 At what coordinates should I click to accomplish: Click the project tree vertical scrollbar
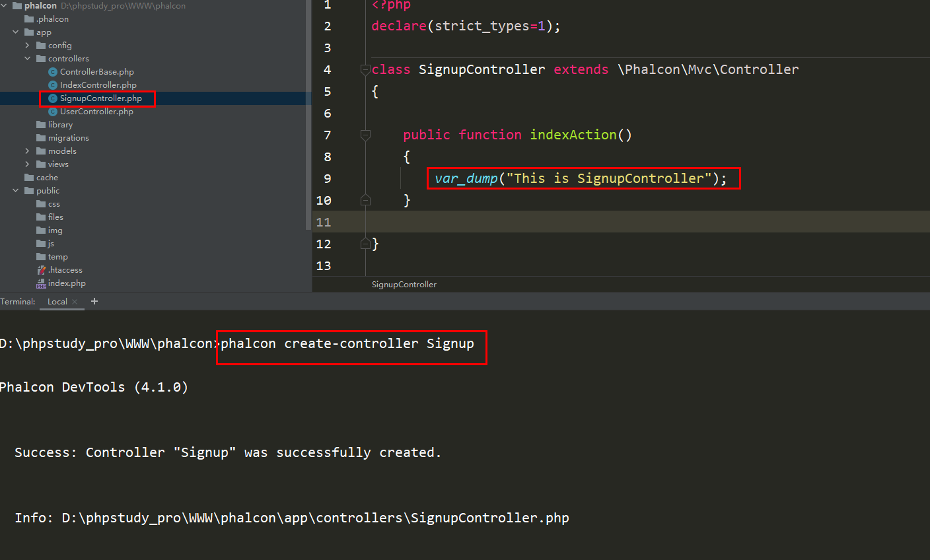(x=308, y=116)
